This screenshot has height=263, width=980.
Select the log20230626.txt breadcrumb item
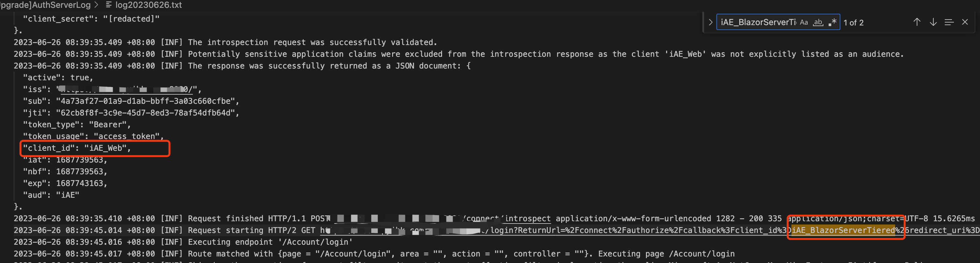(148, 5)
